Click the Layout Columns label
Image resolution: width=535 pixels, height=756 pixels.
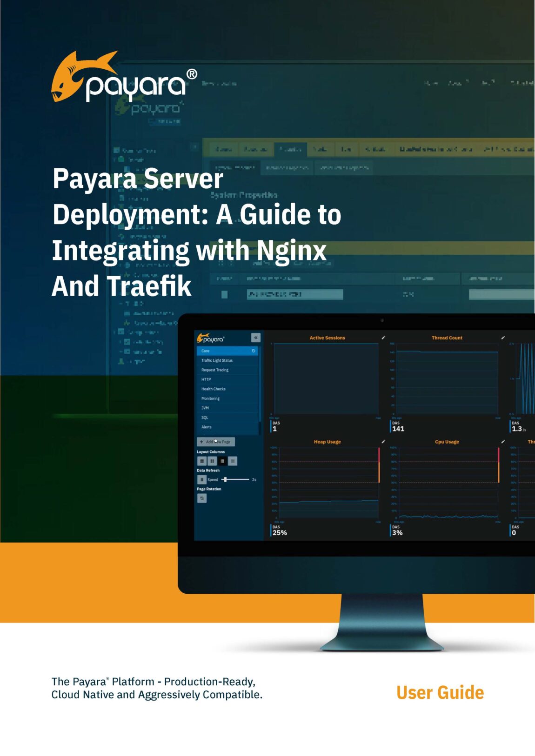coord(211,452)
